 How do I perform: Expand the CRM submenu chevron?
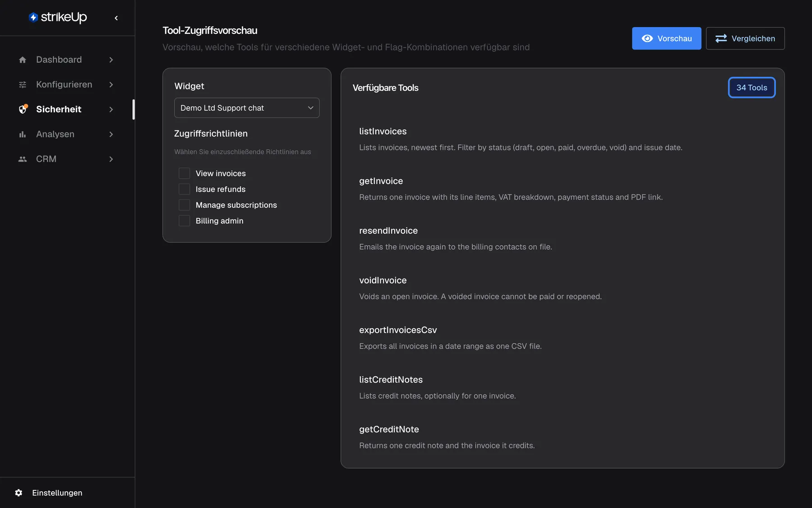(x=111, y=159)
